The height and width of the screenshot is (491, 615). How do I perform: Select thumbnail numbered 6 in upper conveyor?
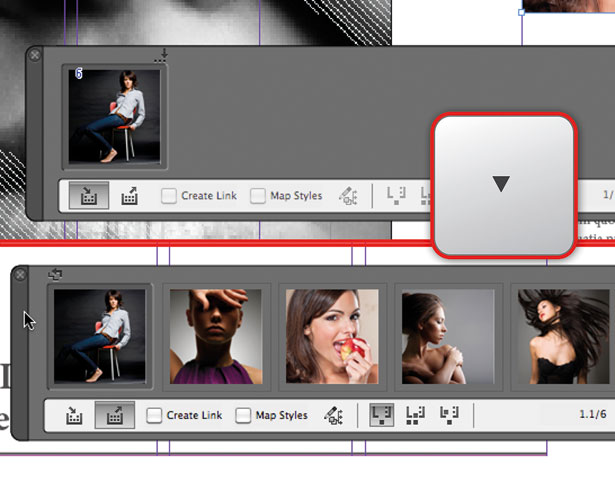pyautogui.click(x=115, y=116)
